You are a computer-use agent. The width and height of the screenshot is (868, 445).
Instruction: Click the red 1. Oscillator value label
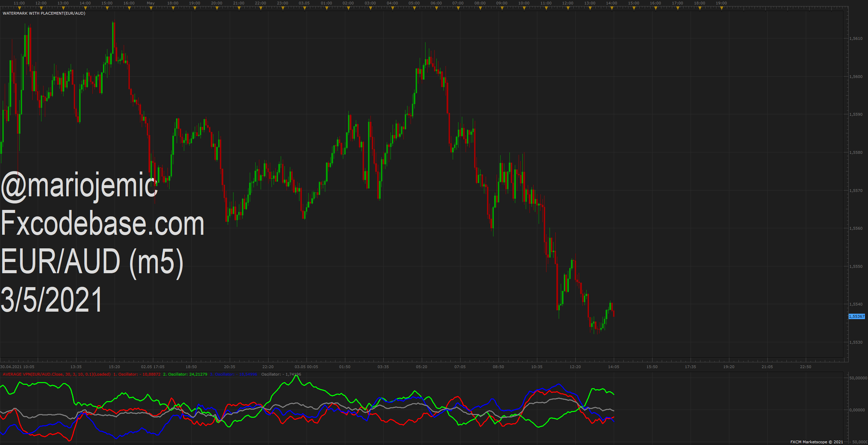point(137,374)
